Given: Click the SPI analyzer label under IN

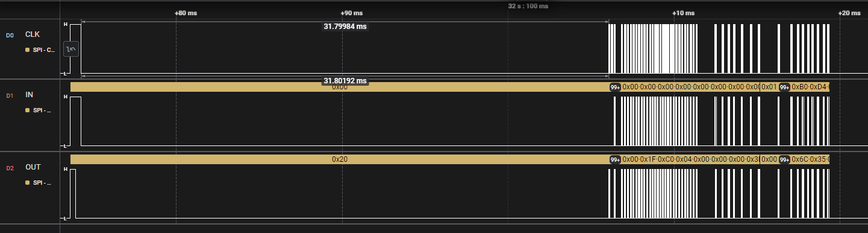Looking at the screenshot, I should [x=42, y=110].
